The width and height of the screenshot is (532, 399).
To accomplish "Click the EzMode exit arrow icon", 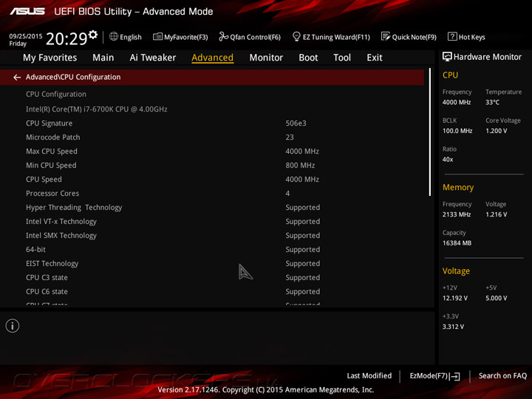I will (455, 376).
